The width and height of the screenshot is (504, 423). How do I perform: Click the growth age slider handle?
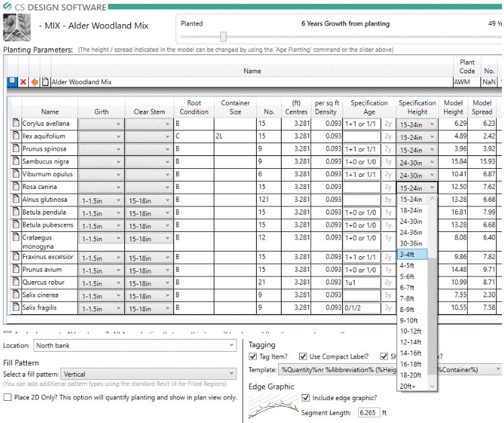pyautogui.click(x=223, y=36)
